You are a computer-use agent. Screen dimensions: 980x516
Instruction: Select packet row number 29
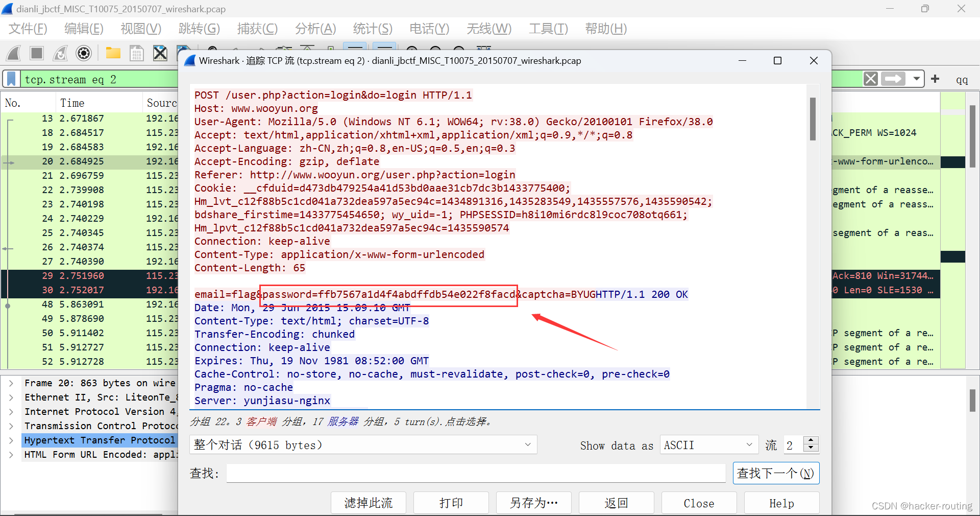(x=89, y=275)
